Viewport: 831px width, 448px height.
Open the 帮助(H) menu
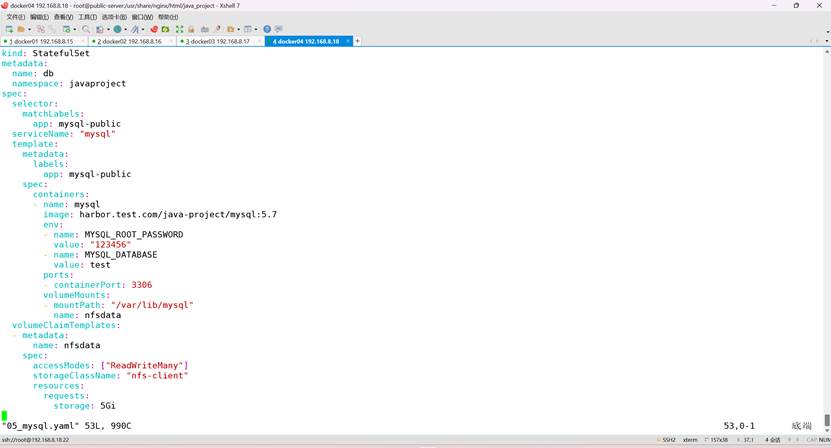coord(168,17)
